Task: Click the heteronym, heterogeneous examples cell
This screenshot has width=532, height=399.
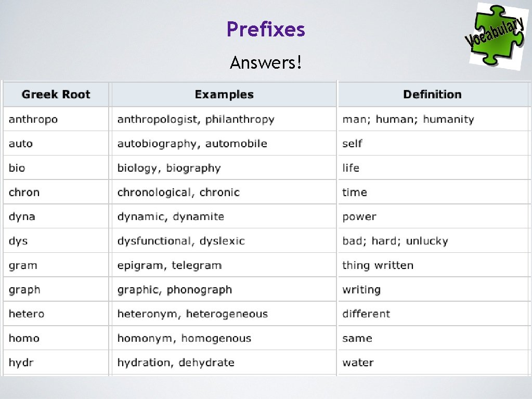Action: tap(192, 314)
